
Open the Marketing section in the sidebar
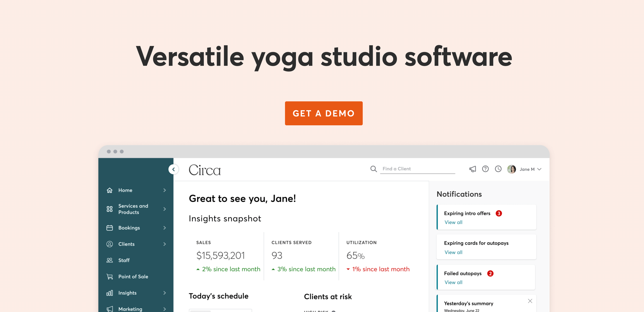pyautogui.click(x=130, y=309)
